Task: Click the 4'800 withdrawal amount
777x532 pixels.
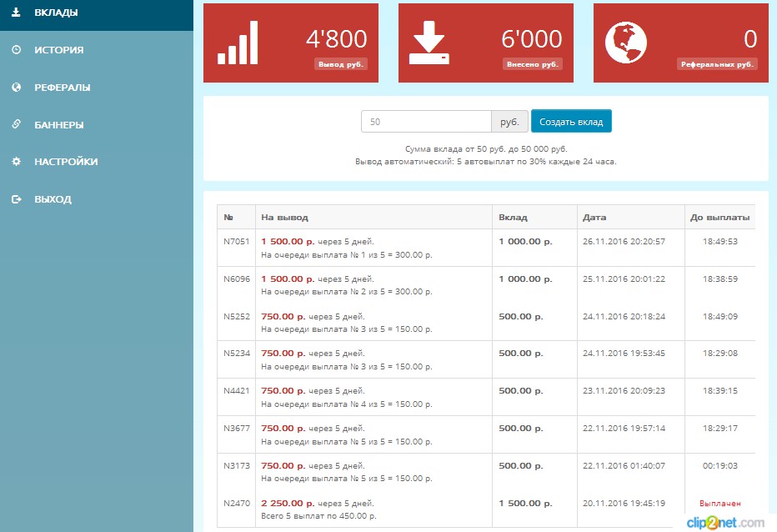Action: [x=337, y=38]
